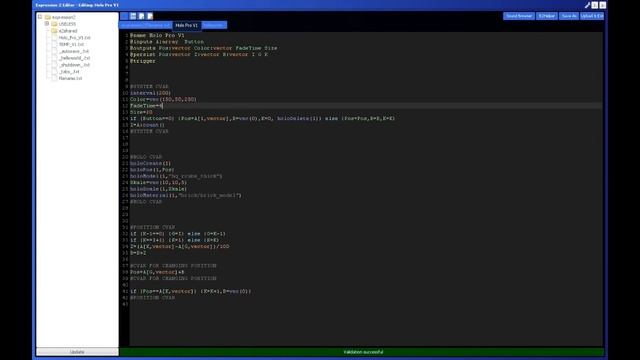This screenshot has width=640, height=360.
Task: Switch to the tab left of Holo Pro V1
Action: tap(146, 25)
